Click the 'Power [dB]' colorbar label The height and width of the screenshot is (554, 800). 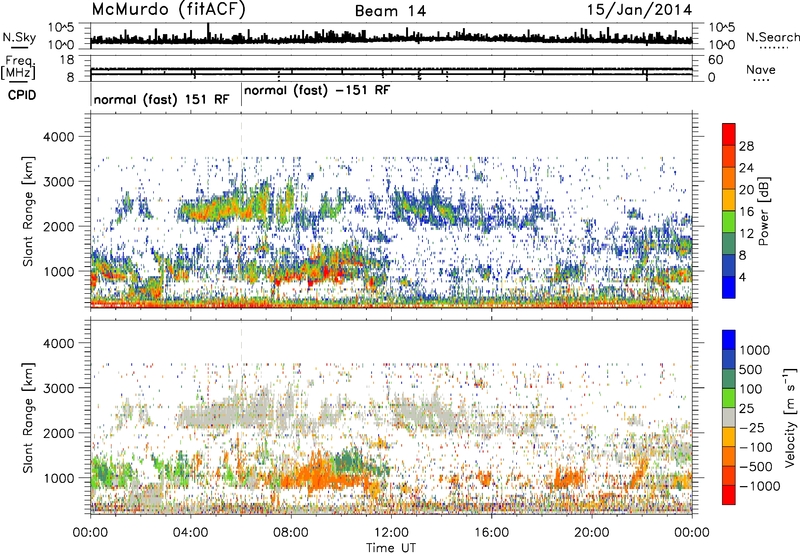tap(763, 211)
